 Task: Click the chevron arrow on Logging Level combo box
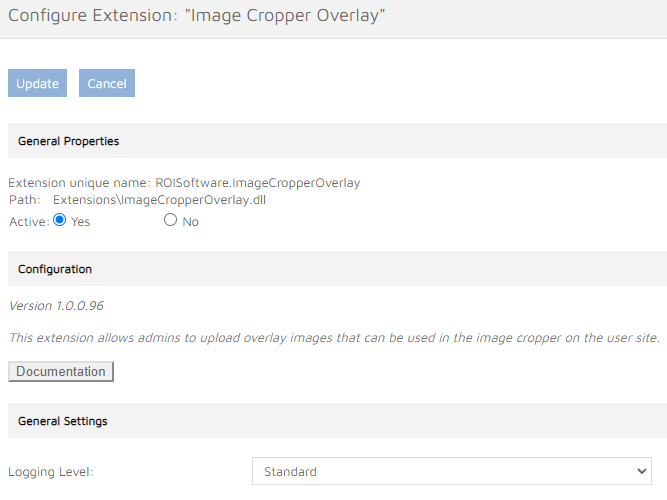(641, 471)
